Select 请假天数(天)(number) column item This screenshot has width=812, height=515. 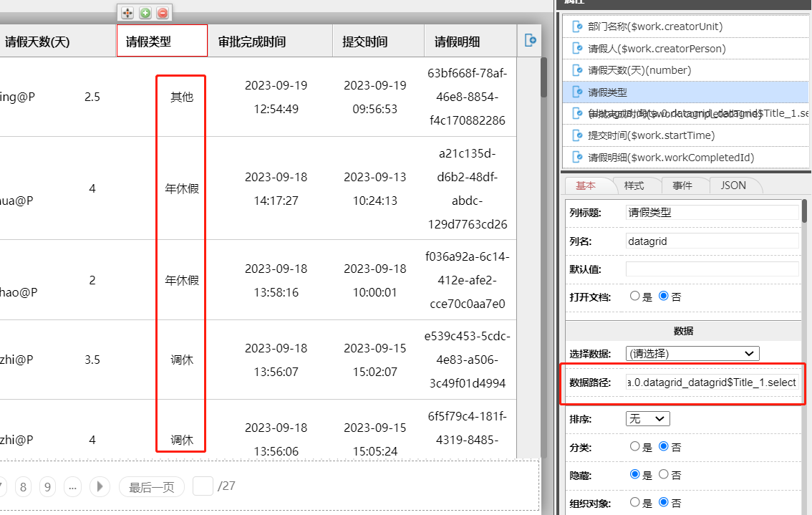[685, 70]
